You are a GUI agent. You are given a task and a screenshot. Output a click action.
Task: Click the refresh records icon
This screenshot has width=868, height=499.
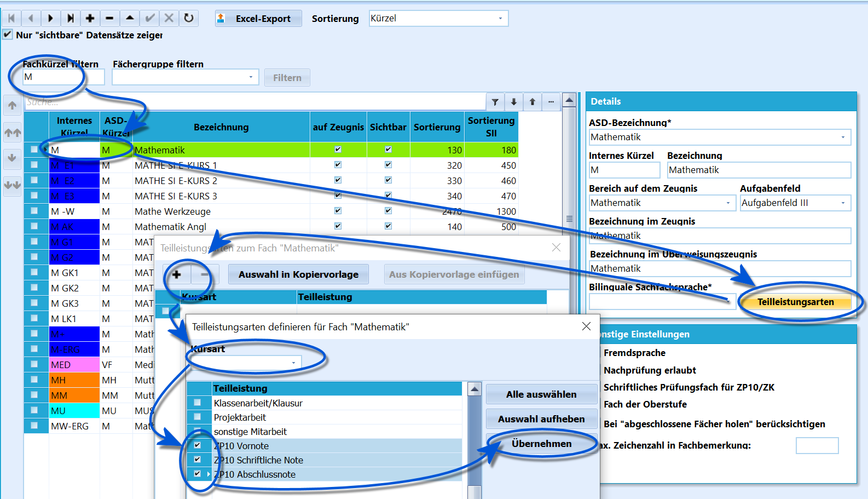189,18
